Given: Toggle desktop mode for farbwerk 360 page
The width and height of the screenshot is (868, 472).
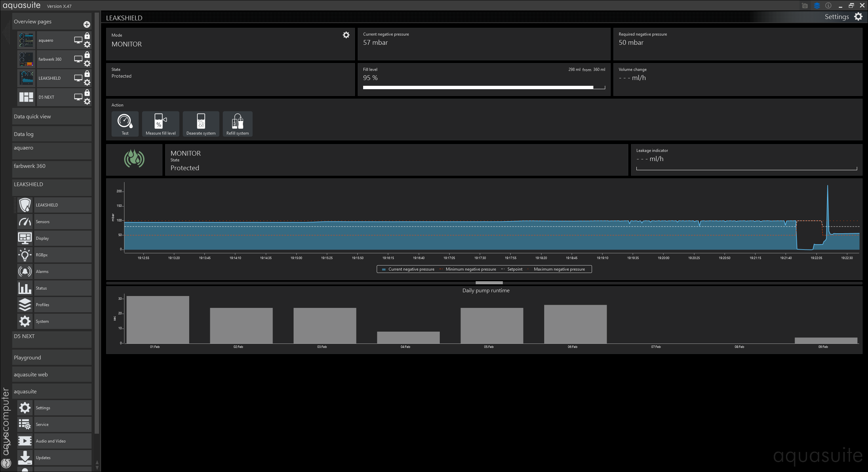Looking at the screenshot, I should [x=78, y=59].
